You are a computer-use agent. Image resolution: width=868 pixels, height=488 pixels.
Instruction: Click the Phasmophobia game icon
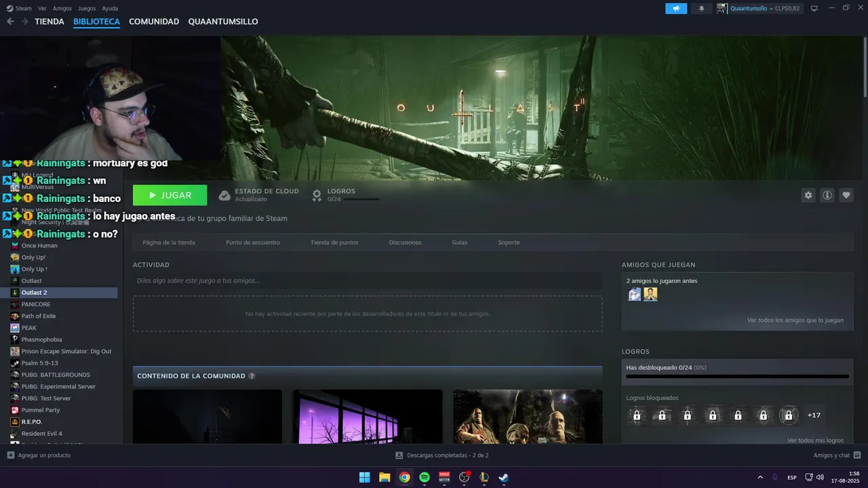15,340
